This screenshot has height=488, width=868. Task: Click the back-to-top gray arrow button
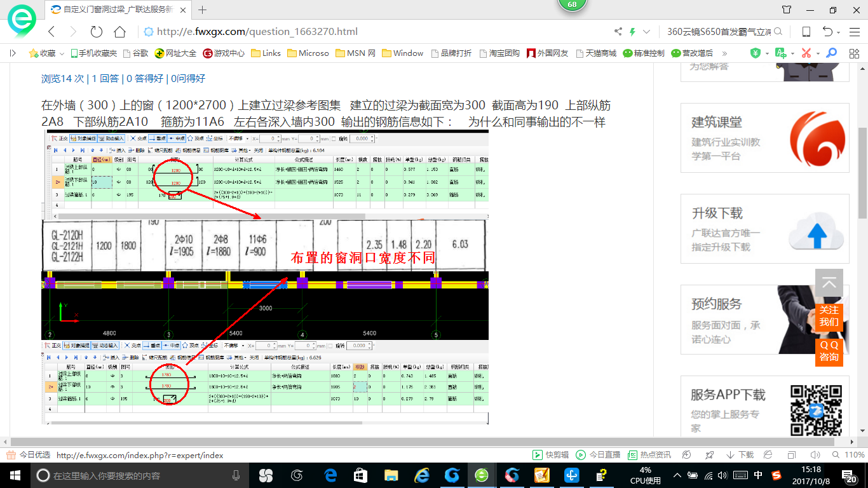(x=829, y=283)
